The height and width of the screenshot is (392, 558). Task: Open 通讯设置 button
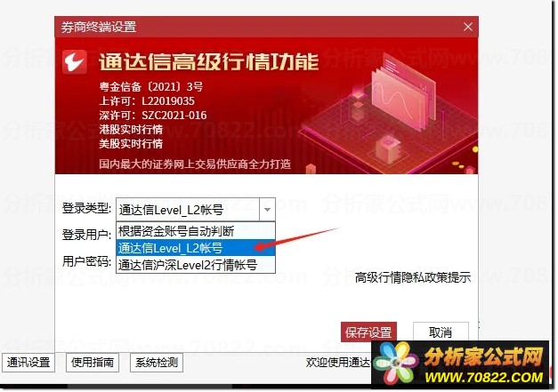pos(28,363)
